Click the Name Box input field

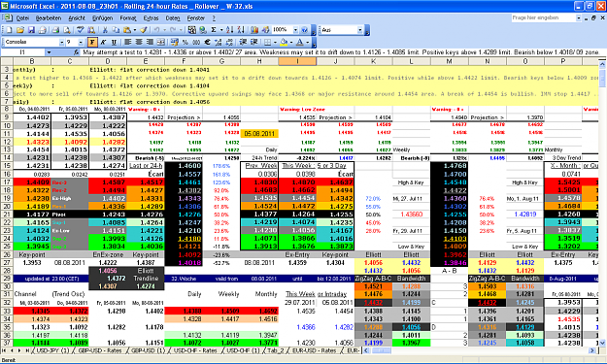point(23,51)
